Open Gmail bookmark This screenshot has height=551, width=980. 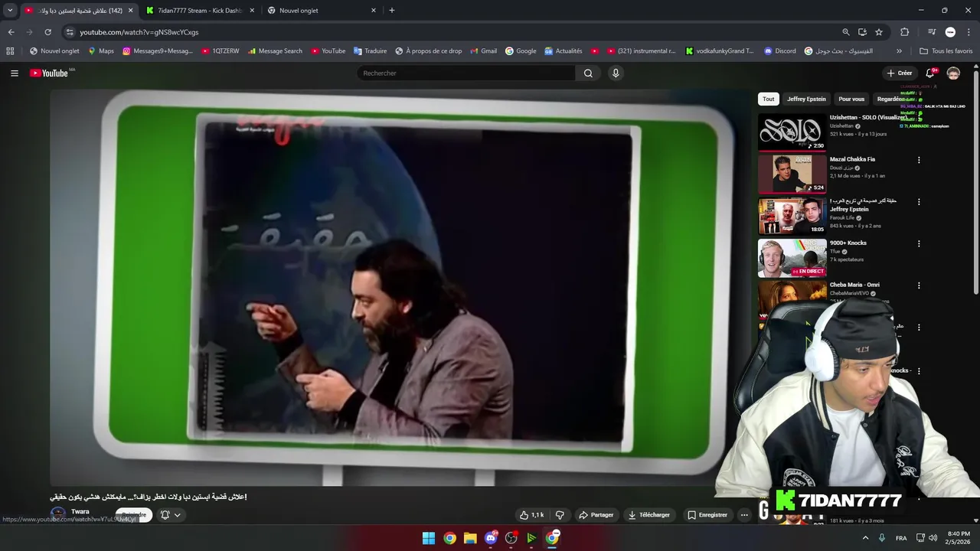[483, 51]
